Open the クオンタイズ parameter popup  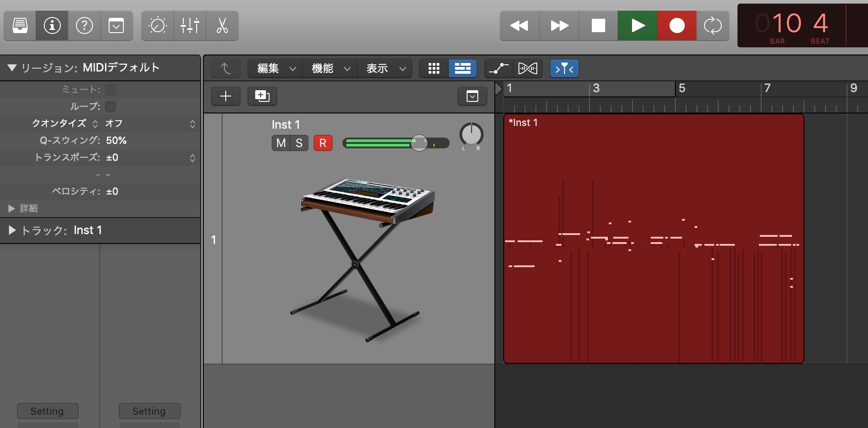[x=64, y=123]
